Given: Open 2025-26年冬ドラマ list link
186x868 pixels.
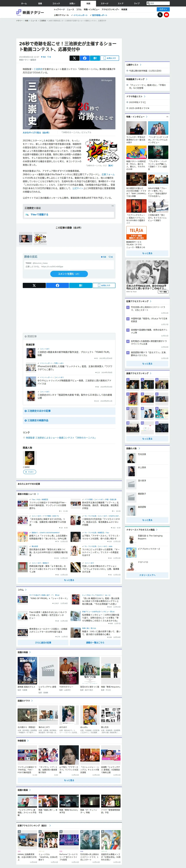Looking at the screenshot, I should click(x=139, y=108).
